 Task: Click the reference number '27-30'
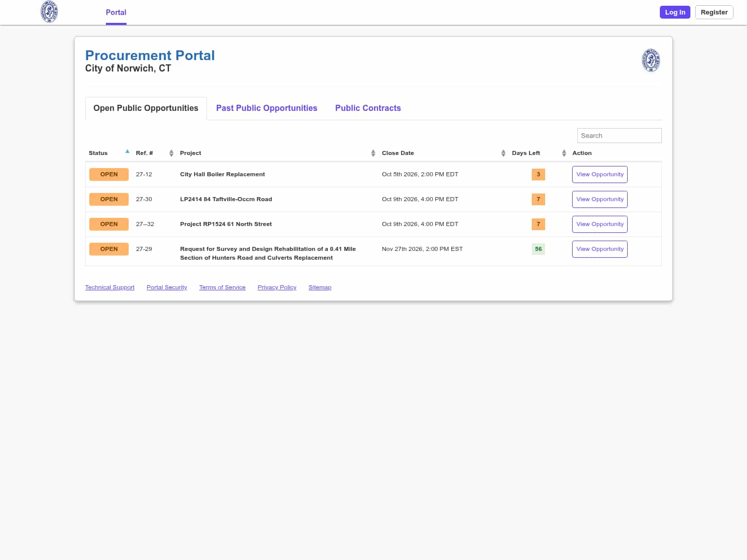[144, 200]
